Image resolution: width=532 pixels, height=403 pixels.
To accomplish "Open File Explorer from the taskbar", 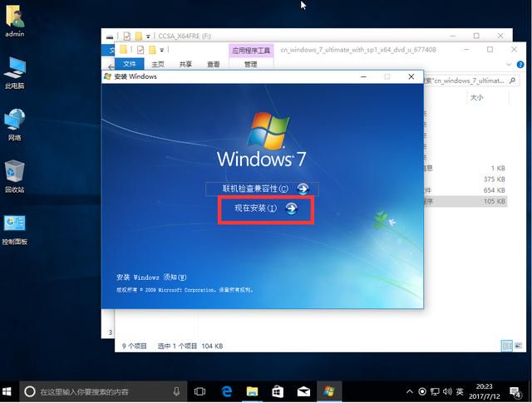I will (x=252, y=392).
